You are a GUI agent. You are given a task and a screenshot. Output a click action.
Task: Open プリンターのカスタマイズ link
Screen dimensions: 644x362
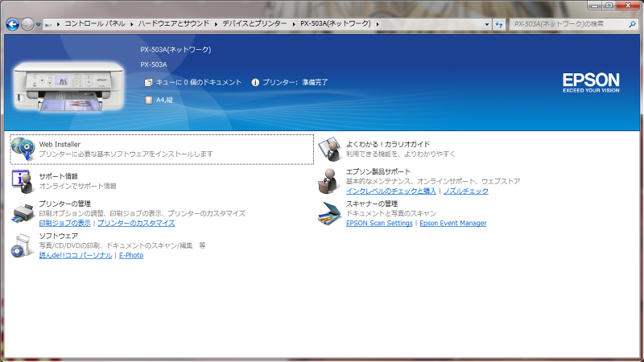click(136, 223)
